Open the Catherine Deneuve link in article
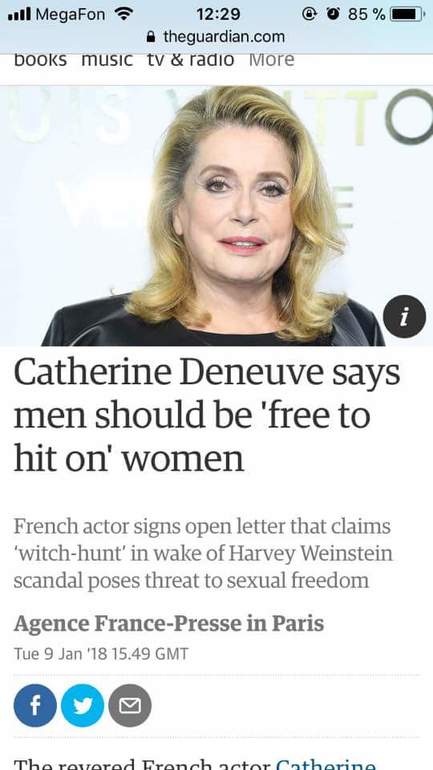The width and height of the screenshot is (433, 770). point(325,764)
